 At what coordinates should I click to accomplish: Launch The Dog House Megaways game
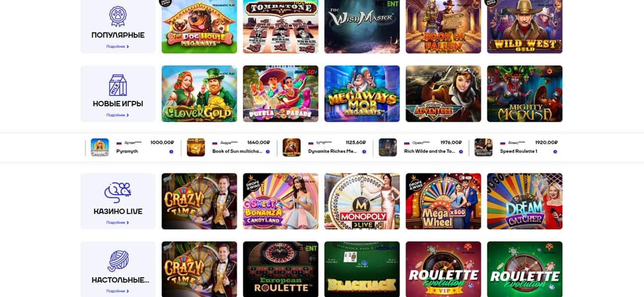199,27
